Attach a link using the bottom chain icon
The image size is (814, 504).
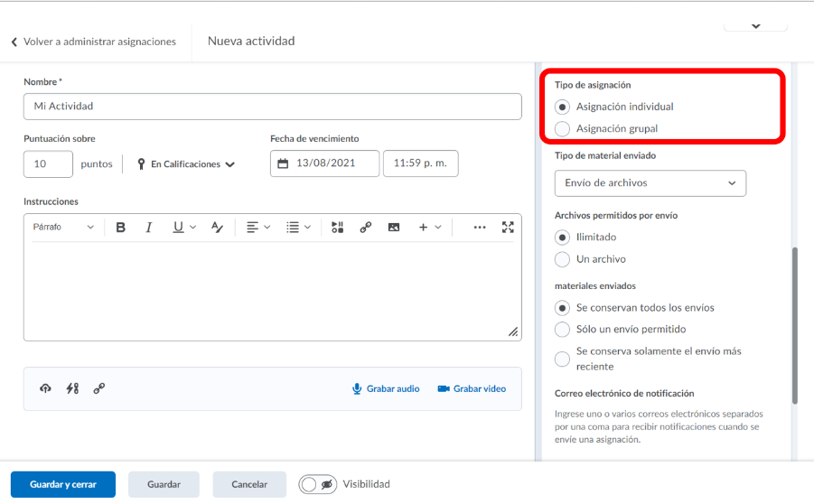point(99,388)
